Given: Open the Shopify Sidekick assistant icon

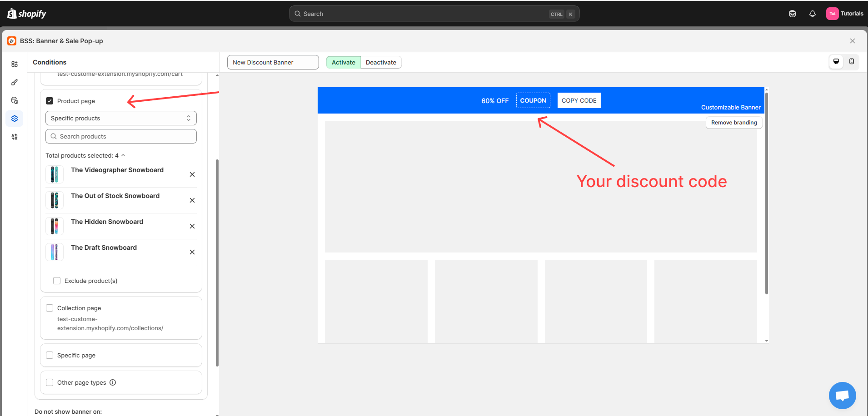Looking at the screenshot, I should (793, 14).
